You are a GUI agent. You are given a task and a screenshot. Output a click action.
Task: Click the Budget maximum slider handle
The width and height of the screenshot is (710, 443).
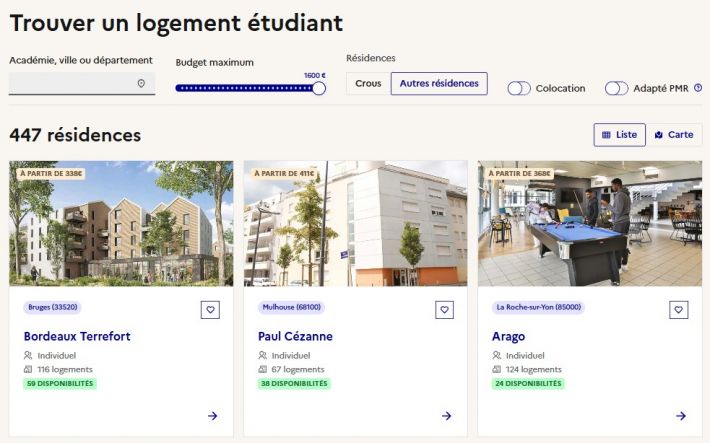(x=319, y=88)
